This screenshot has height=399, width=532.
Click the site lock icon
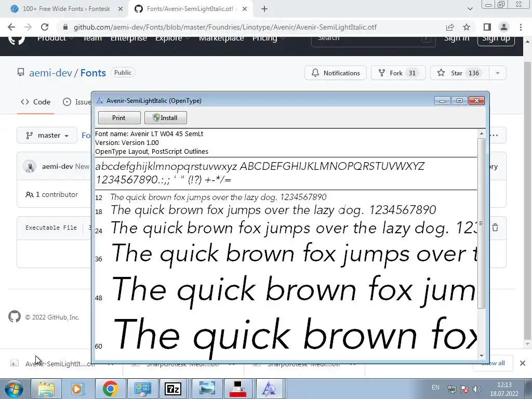tap(66, 27)
